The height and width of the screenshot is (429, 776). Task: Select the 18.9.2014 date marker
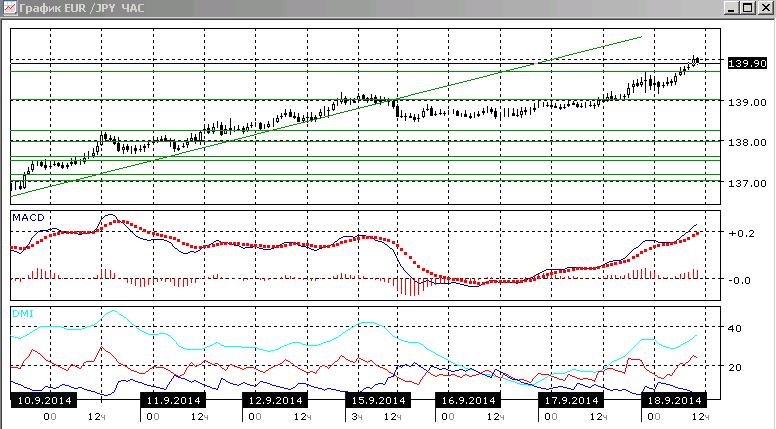(x=674, y=400)
